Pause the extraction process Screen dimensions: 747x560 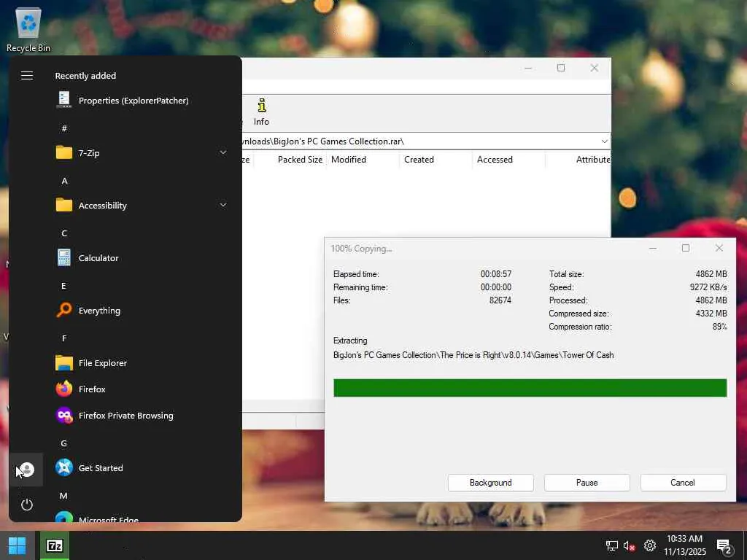587,483
